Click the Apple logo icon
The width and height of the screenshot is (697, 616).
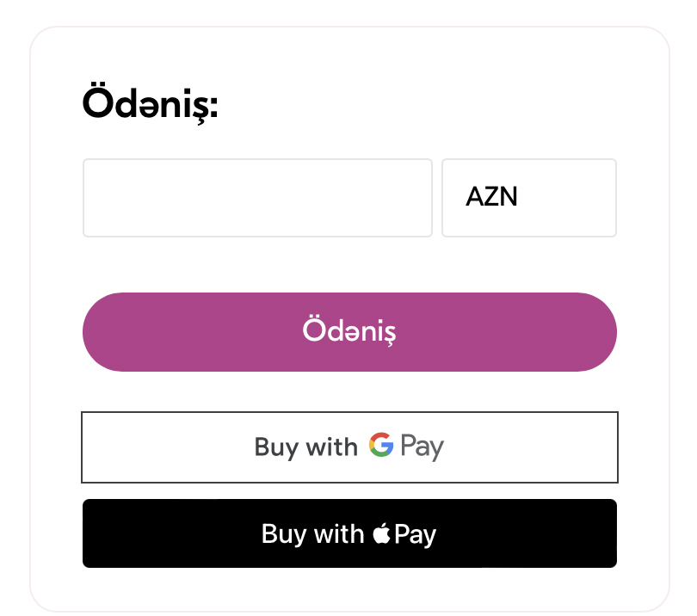tap(381, 534)
